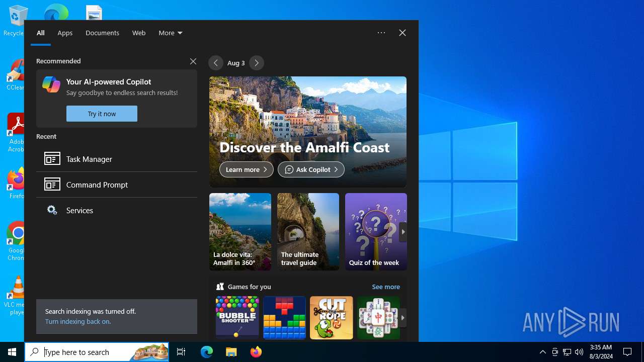Open the Task Manager recent item icon
This screenshot has height=362, width=644.
(52, 159)
